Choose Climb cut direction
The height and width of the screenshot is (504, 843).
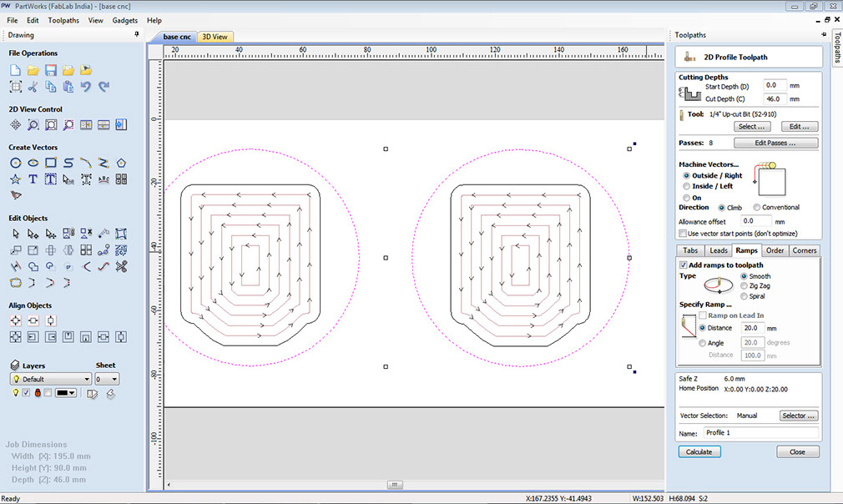click(721, 208)
